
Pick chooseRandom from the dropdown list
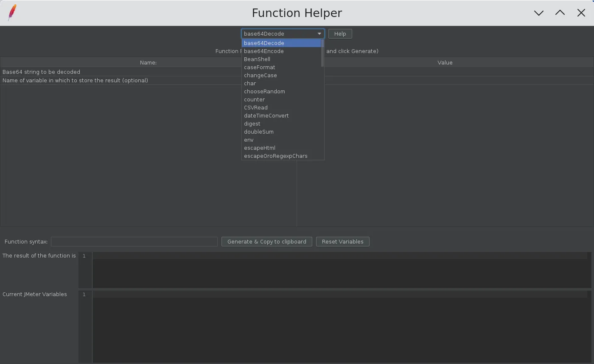point(281,92)
